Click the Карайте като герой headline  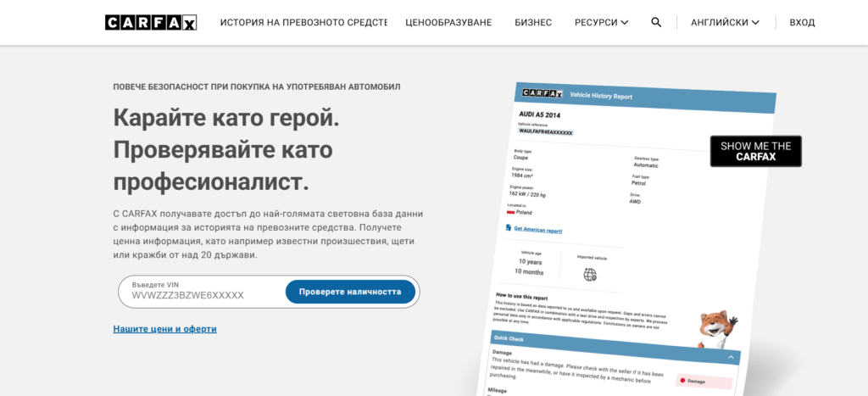(226, 117)
